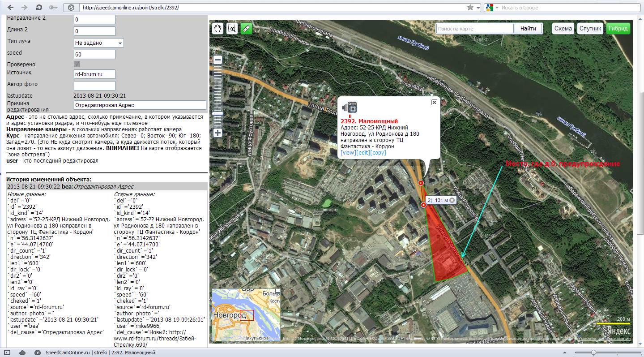Click the map zoom in plus button
The height and width of the screenshot is (357, 644).
pyautogui.click(x=218, y=133)
